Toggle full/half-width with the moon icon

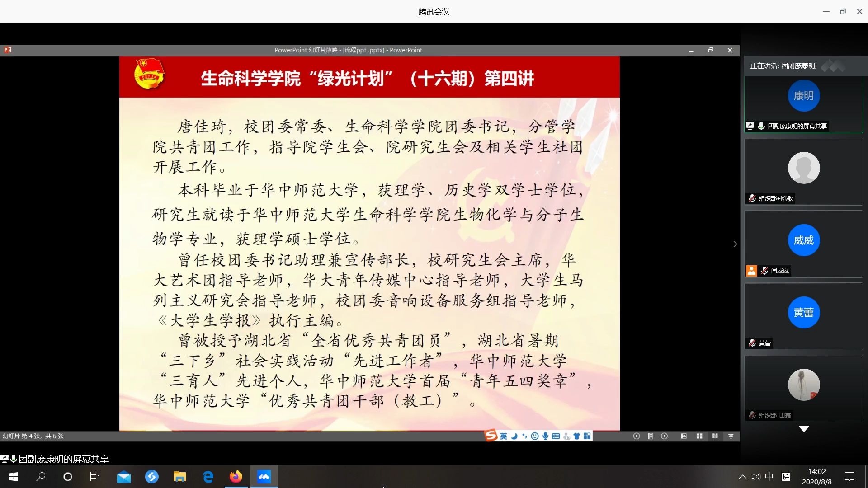pos(514,436)
